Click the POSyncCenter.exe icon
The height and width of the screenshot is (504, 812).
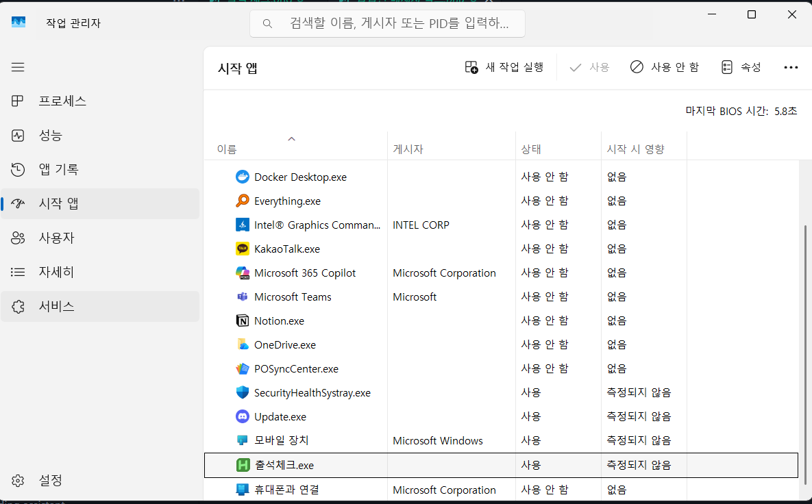coord(243,368)
